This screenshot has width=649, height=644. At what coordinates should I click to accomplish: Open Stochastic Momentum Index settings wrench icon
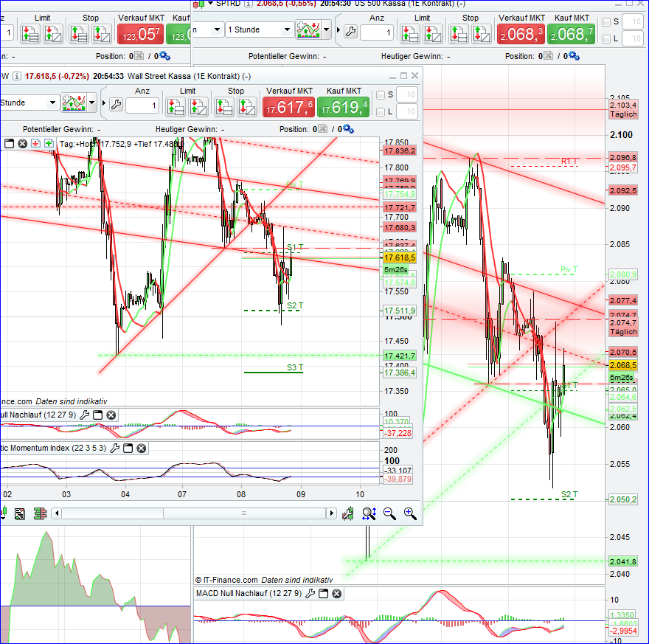(x=114, y=447)
